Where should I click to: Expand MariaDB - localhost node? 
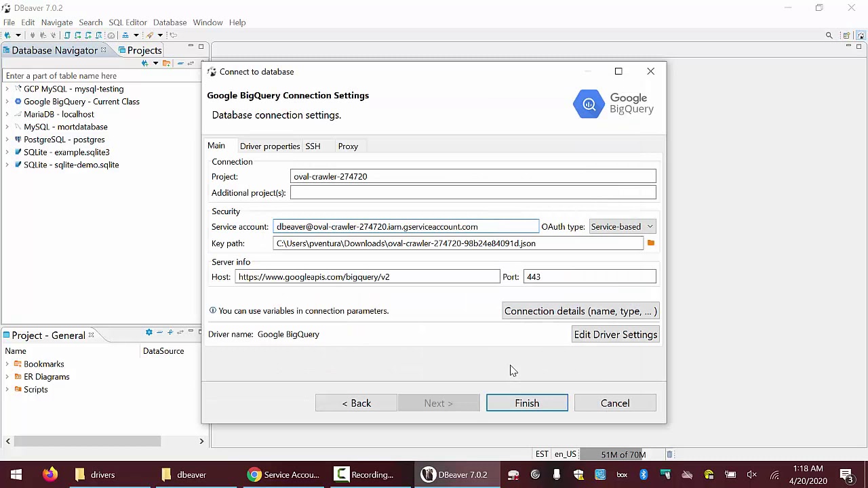[7, 115]
